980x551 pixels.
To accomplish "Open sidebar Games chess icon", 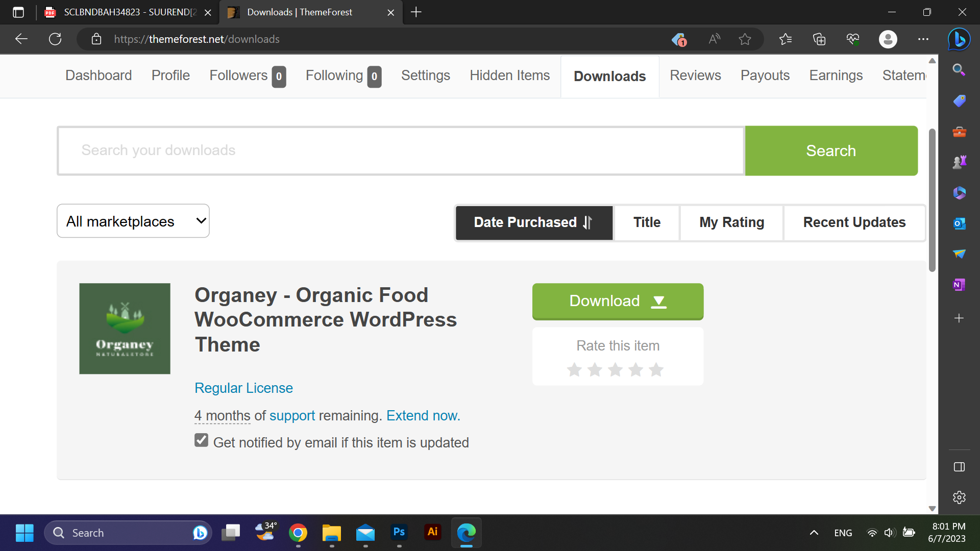I will [959, 162].
